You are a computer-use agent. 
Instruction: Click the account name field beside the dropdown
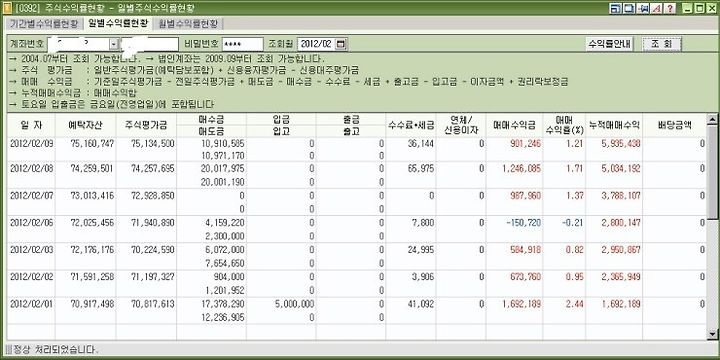point(149,44)
